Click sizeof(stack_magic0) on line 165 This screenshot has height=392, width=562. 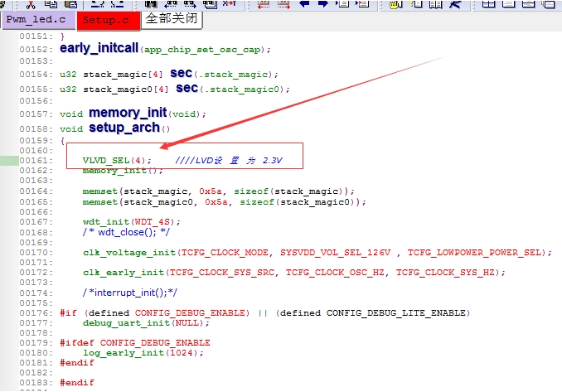click(299, 201)
